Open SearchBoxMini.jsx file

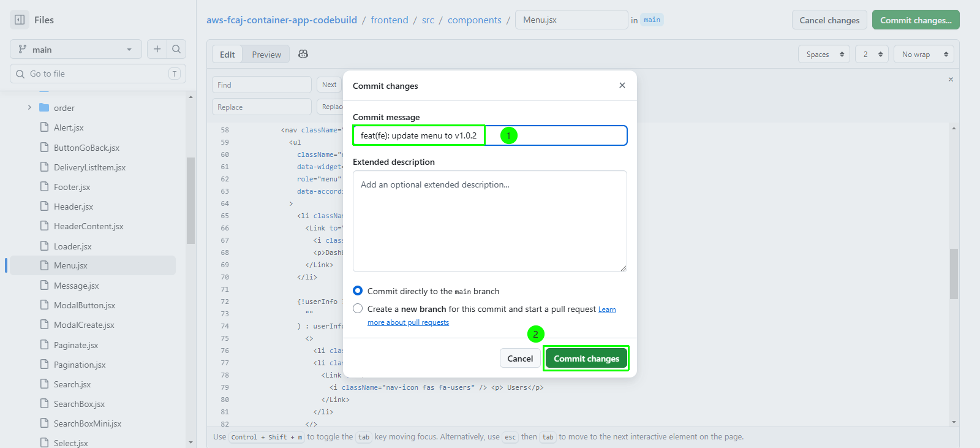tap(88, 423)
